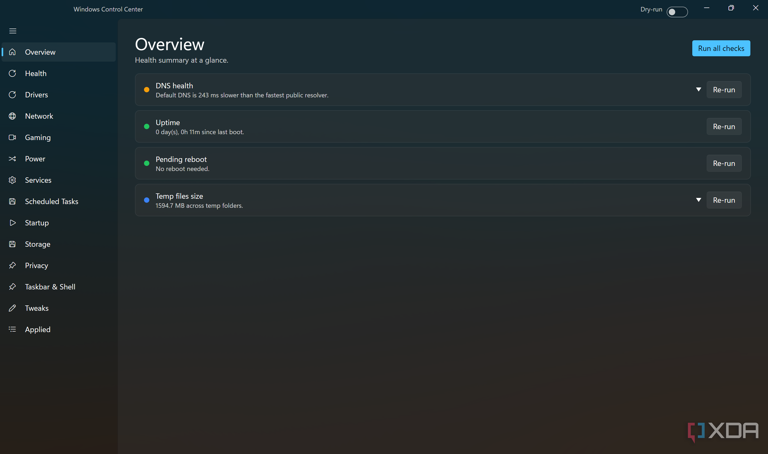Click the Taskbar & Shell pin icon

pyautogui.click(x=13, y=287)
